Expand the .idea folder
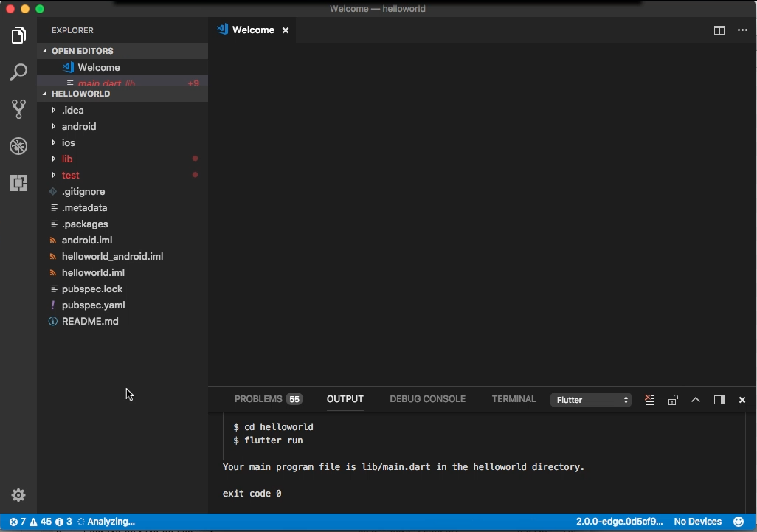Screen dimensions: 757x532 click(x=122, y=110)
